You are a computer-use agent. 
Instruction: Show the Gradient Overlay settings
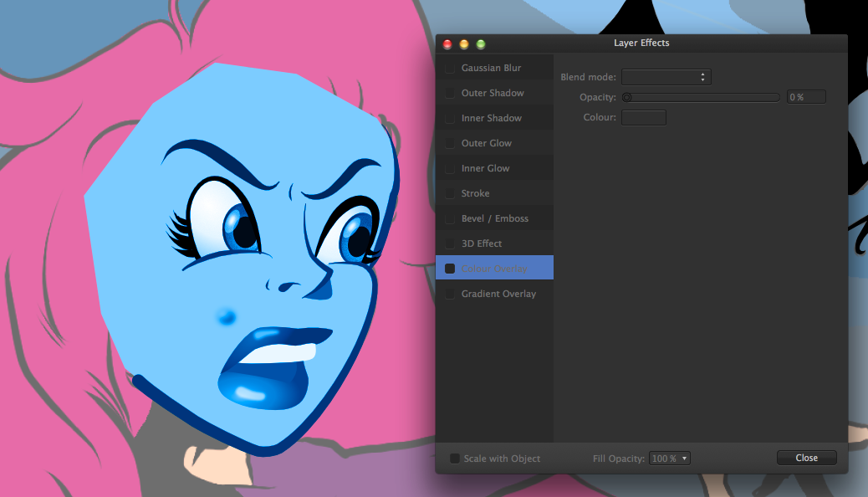coord(494,294)
